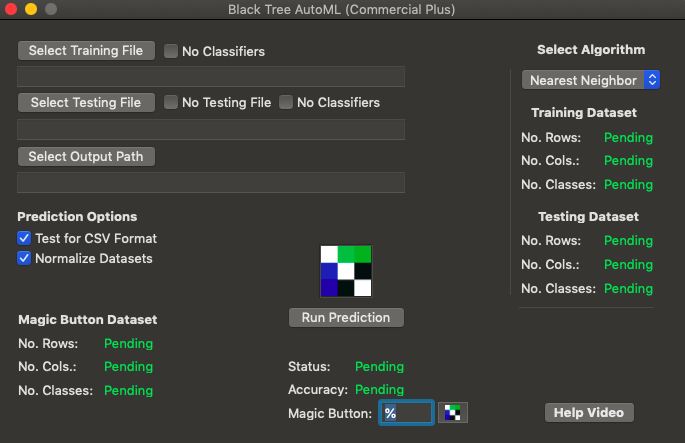
Task: Click the Magic Button percent input field
Action: tap(406, 413)
